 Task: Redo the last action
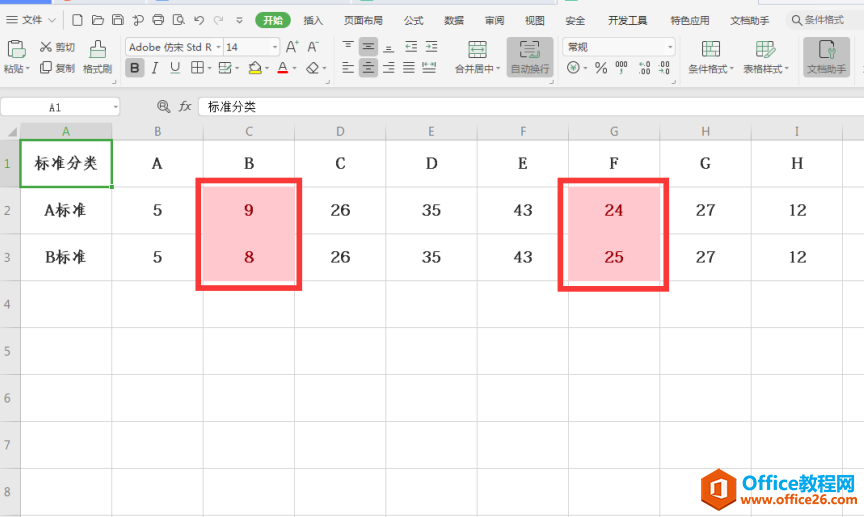click(x=219, y=20)
